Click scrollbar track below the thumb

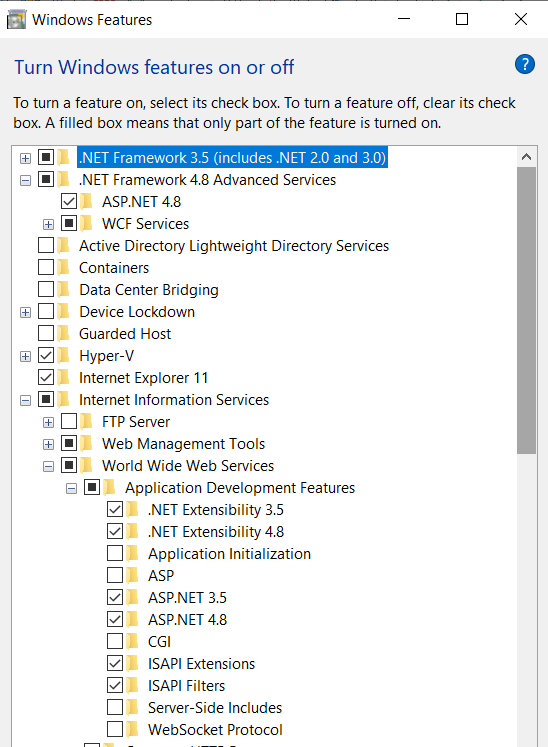tap(527, 600)
